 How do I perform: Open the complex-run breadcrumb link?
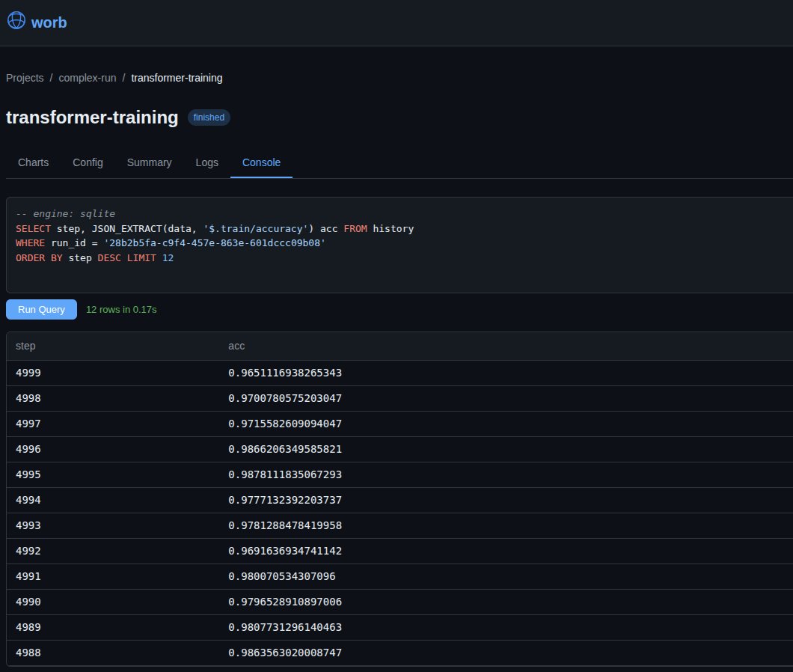click(x=88, y=78)
